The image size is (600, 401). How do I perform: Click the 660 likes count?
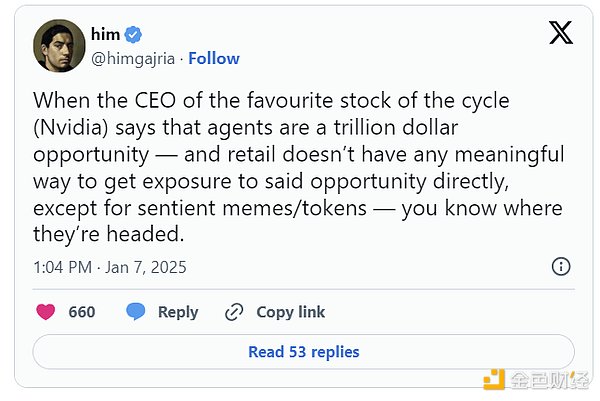[x=82, y=312]
